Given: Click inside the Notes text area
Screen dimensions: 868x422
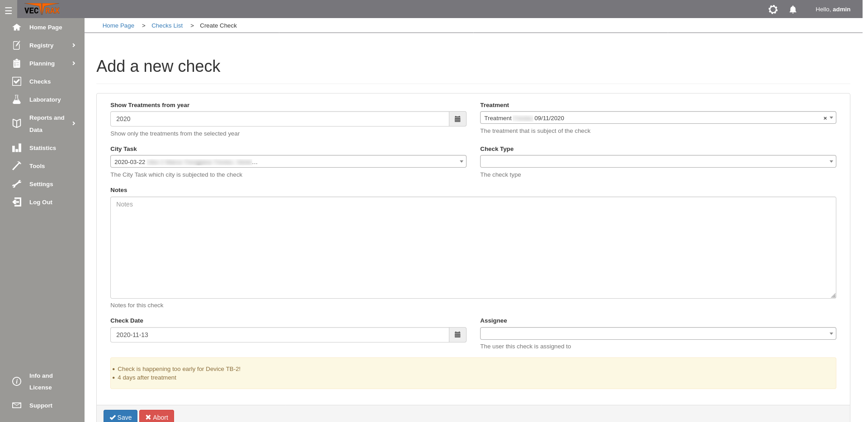Looking at the screenshot, I should [x=473, y=248].
